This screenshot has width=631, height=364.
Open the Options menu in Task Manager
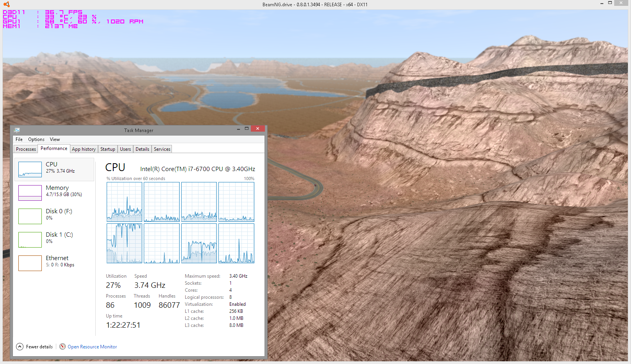pyautogui.click(x=36, y=139)
